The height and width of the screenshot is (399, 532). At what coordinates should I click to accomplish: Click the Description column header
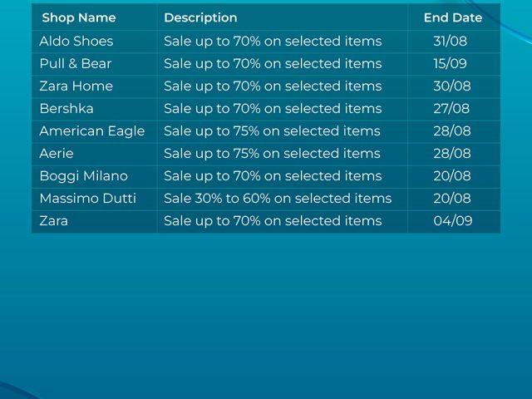[x=200, y=17]
